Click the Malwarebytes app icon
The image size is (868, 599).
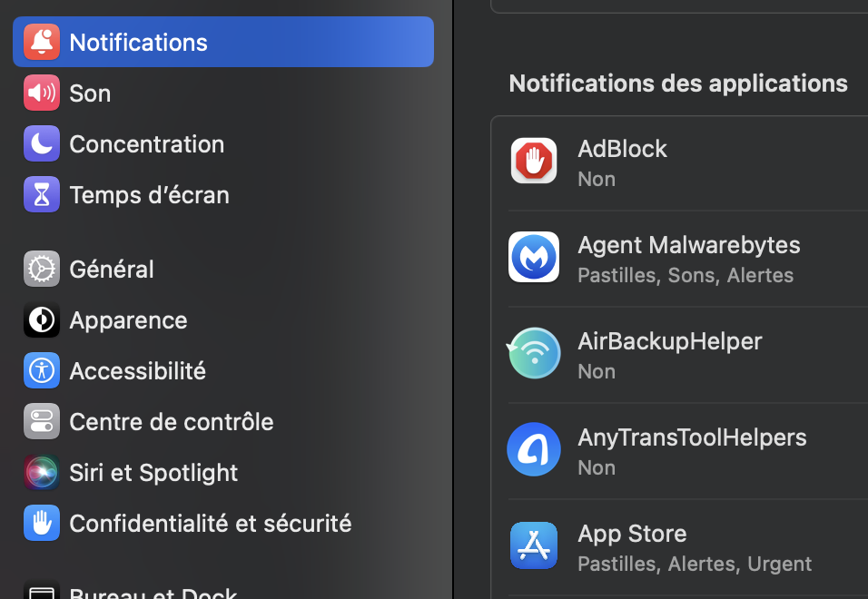coord(534,258)
